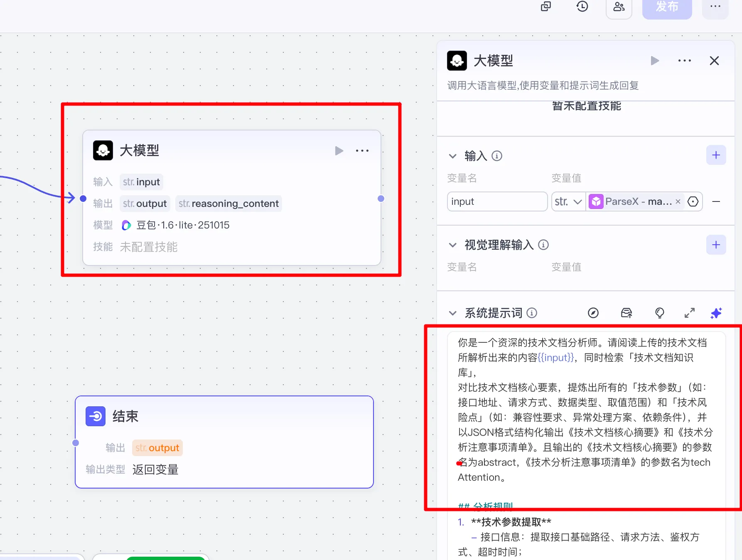Image resolution: width=742 pixels, height=560 pixels.
Task: Collapse the 系统提示词 section
Action: pyautogui.click(x=453, y=313)
